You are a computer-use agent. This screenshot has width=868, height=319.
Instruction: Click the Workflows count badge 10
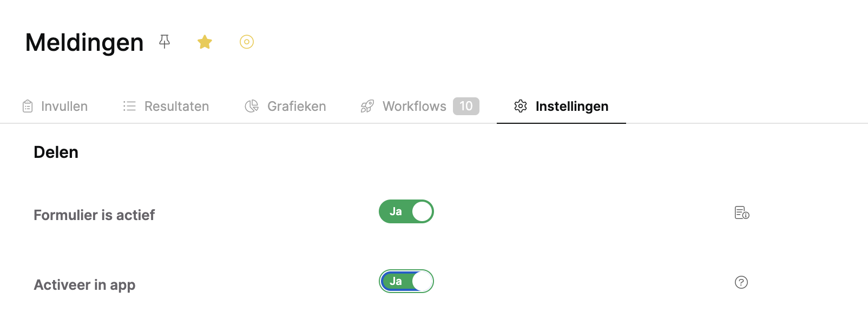tap(466, 106)
